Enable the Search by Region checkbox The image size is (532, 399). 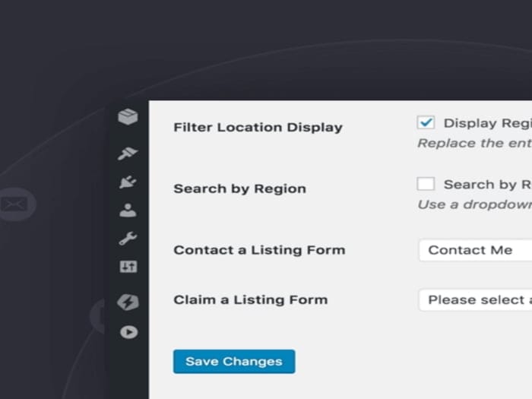pyautogui.click(x=426, y=184)
